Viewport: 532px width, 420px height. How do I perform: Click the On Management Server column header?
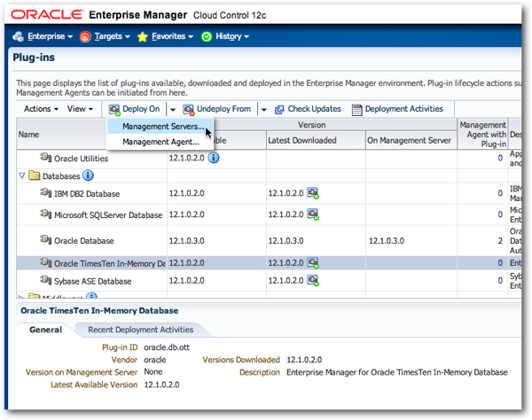[x=409, y=140]
